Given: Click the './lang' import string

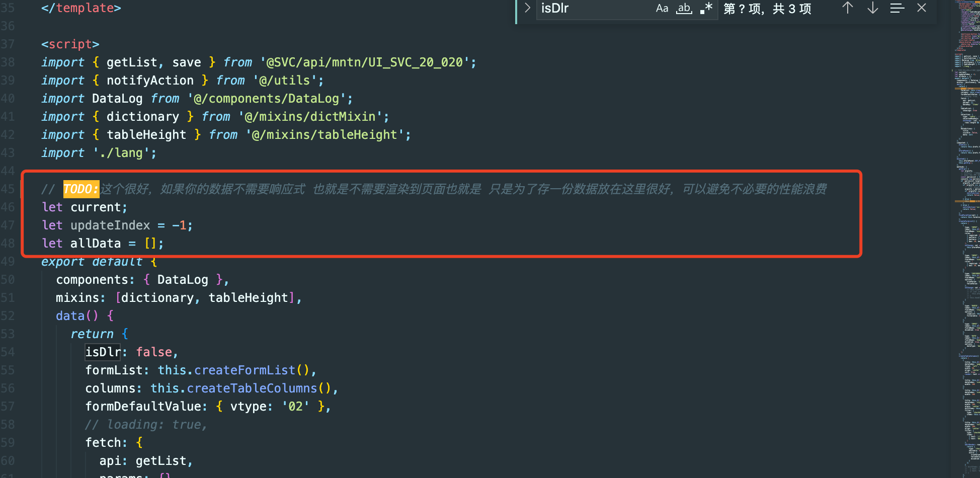Looking at the screenshot, I should [121, 153].
